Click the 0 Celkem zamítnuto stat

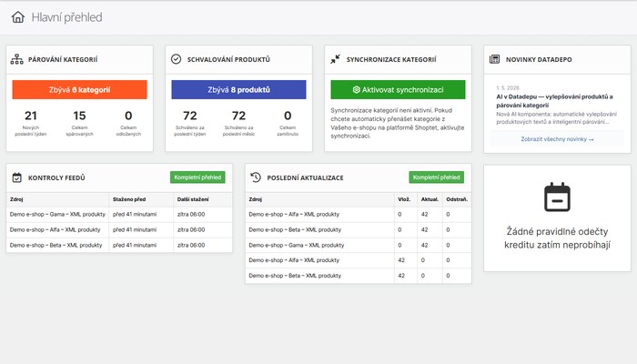[288, 123]
